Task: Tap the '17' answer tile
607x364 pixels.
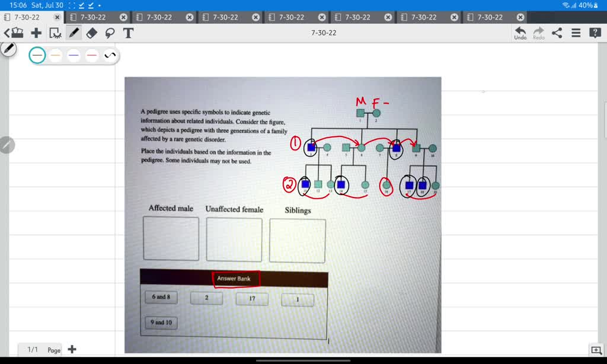Action: pyautogui.click(x=252, y=299)
